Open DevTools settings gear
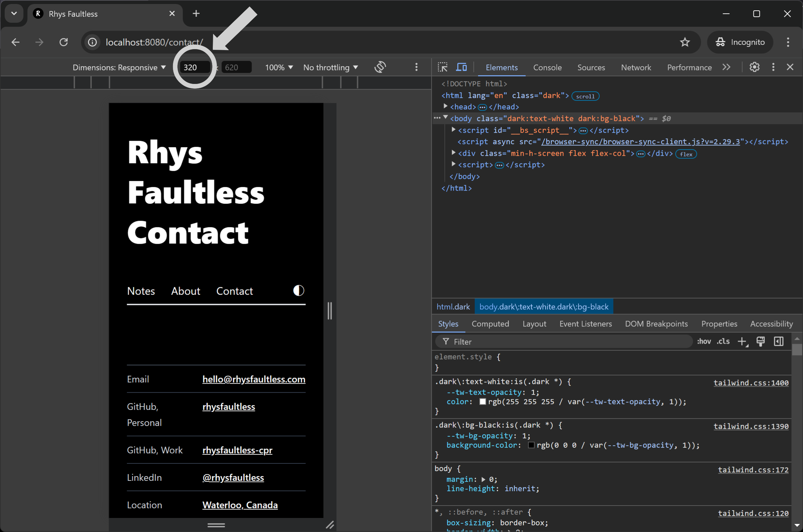803x532 pixels. click(x=754, y=67)
